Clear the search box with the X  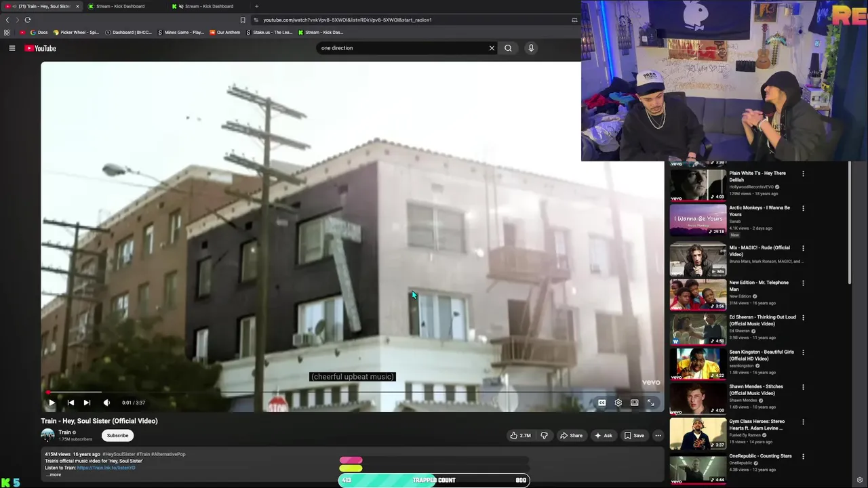(492, 48)
